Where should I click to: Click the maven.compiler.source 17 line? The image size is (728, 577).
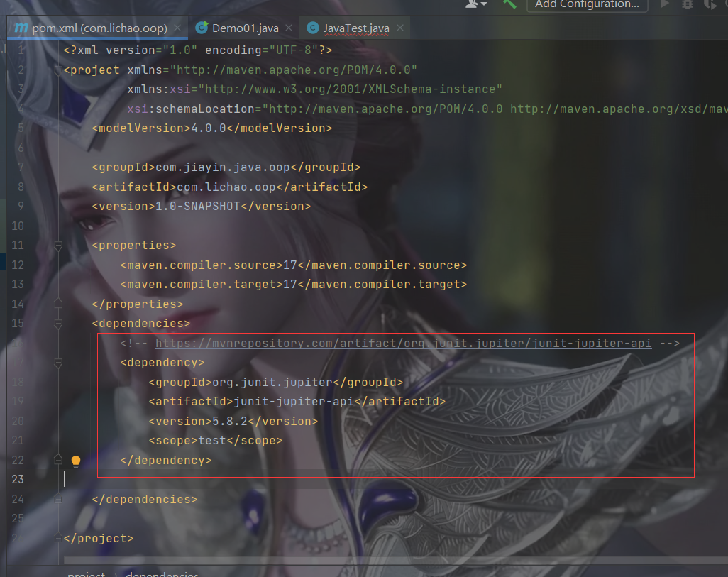point(294,265)
